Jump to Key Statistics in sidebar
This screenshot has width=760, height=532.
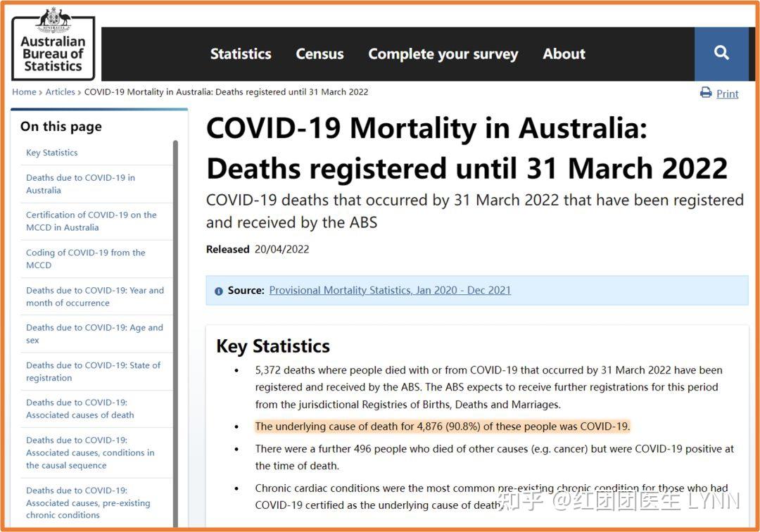coord(52,153)
